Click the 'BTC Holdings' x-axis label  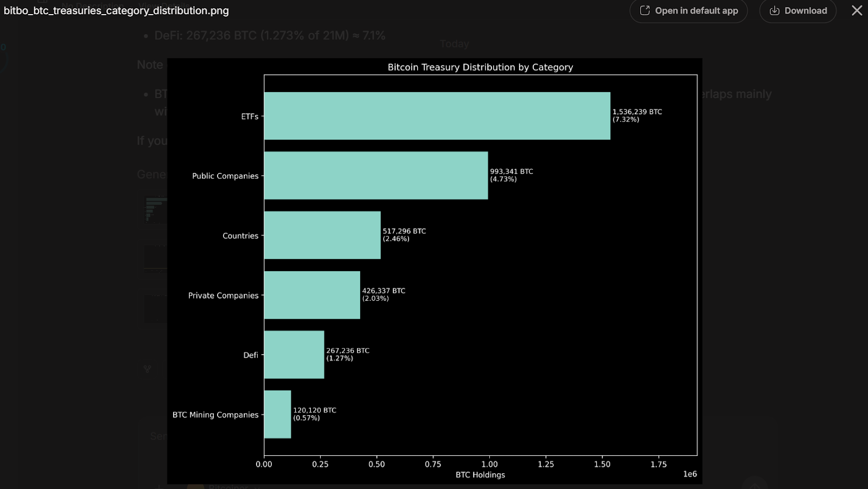(x=480, y=475)
